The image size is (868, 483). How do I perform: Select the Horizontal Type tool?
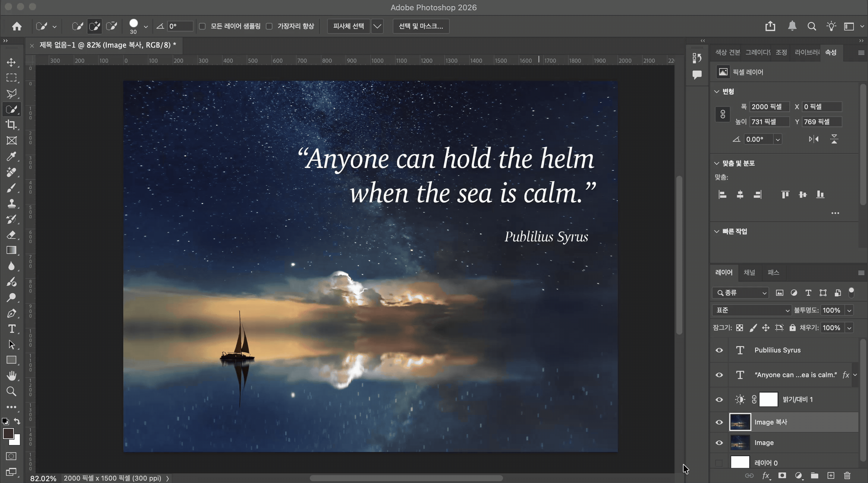(11, 329)
